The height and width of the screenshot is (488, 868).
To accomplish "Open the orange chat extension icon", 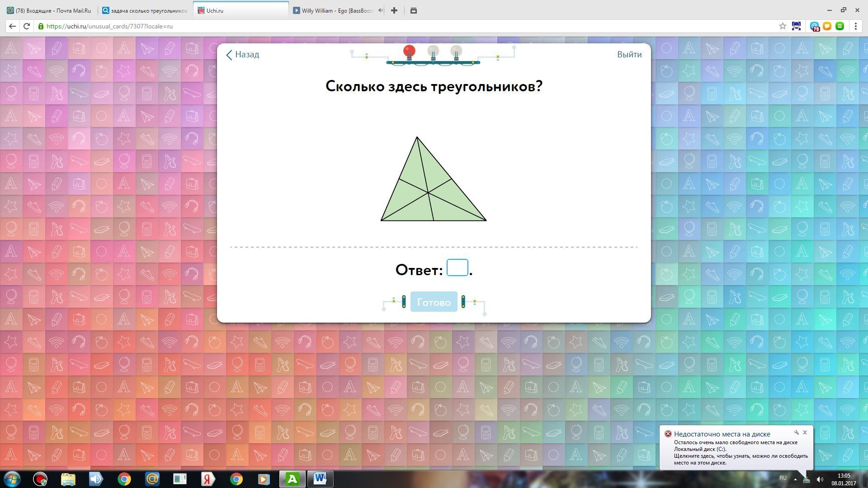I will (827, 26).
